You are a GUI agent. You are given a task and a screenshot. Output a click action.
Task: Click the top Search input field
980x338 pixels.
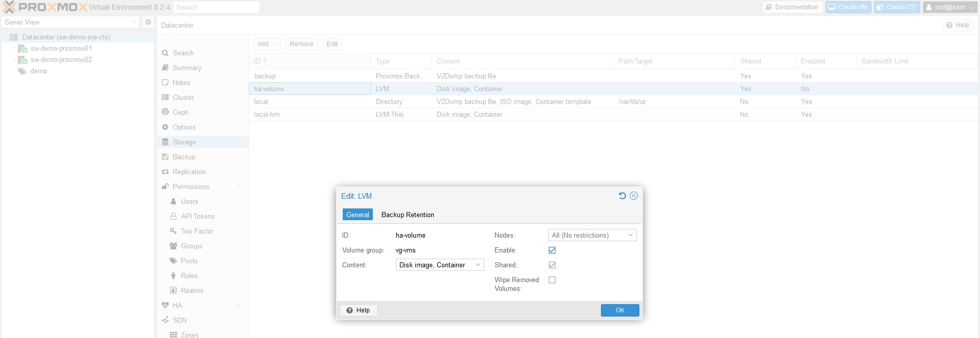tap(216, 8)
